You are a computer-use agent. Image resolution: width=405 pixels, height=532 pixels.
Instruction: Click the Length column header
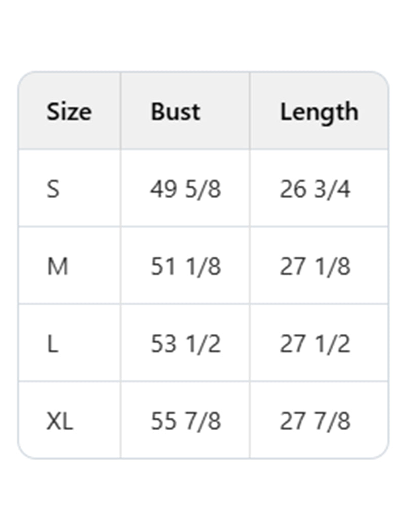pyautogui.click(x=319, y=111)
